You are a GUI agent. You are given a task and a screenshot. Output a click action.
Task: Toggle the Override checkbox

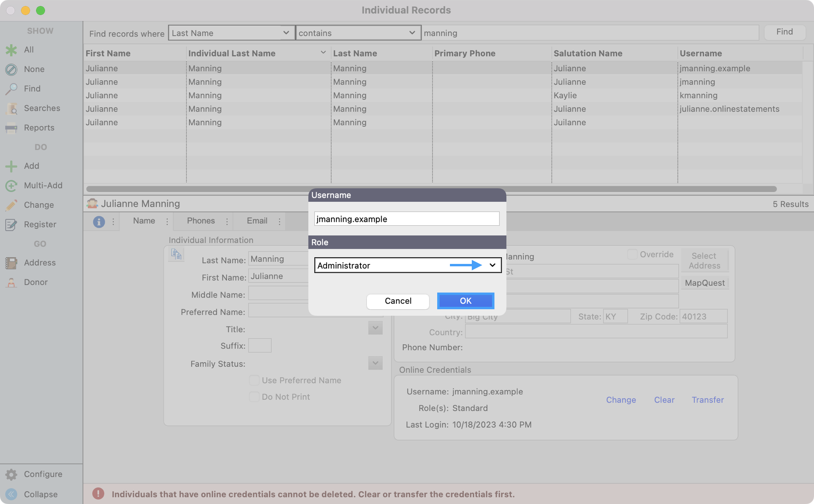click(632, 254)
